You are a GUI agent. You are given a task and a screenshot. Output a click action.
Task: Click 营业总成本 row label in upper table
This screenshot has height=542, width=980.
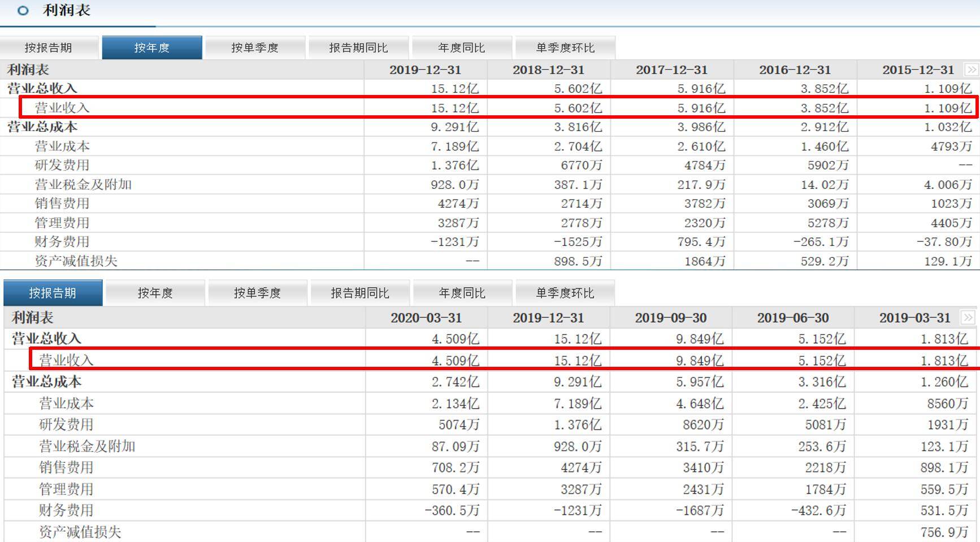(42, 127)
